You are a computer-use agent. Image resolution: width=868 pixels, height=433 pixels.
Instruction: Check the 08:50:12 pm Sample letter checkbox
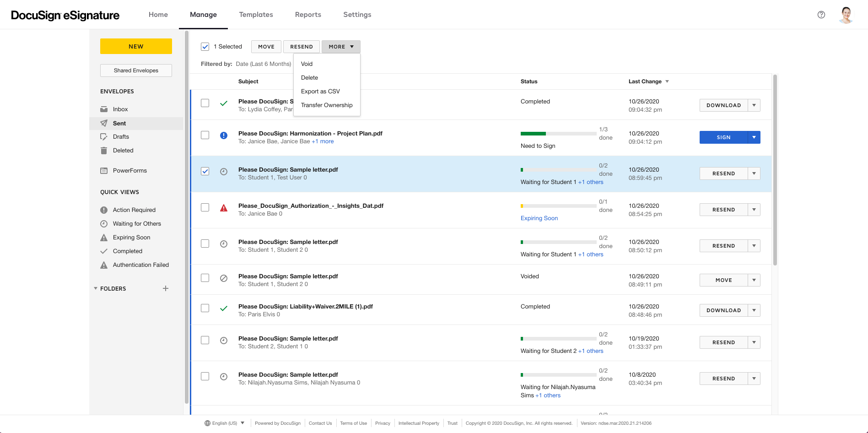click(x=205, y=244)
